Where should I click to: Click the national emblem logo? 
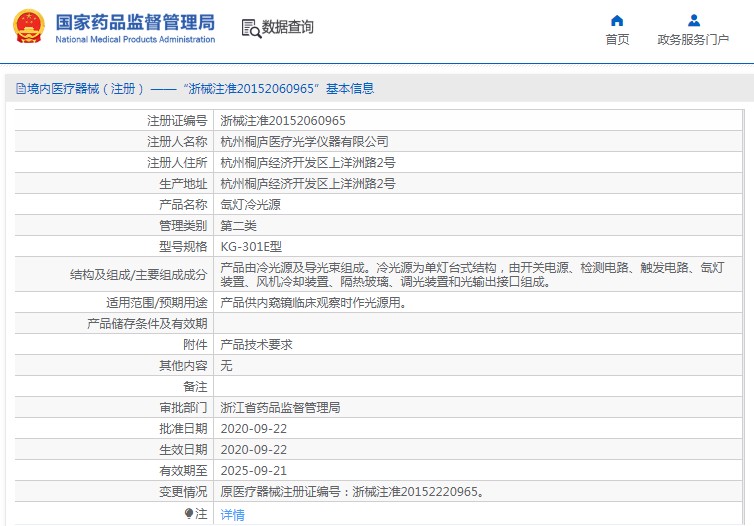28,27
